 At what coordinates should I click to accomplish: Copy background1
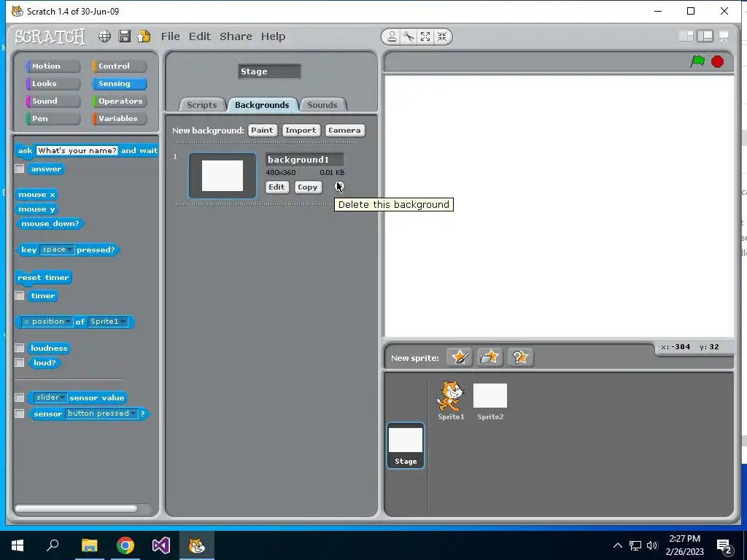coord(307,187)
